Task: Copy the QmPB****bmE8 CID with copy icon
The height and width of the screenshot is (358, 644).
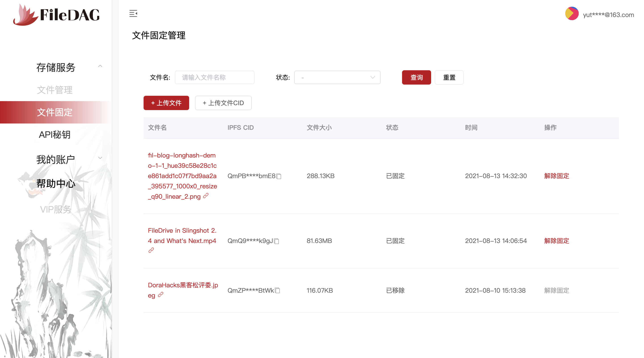Action: coord(279,176)
